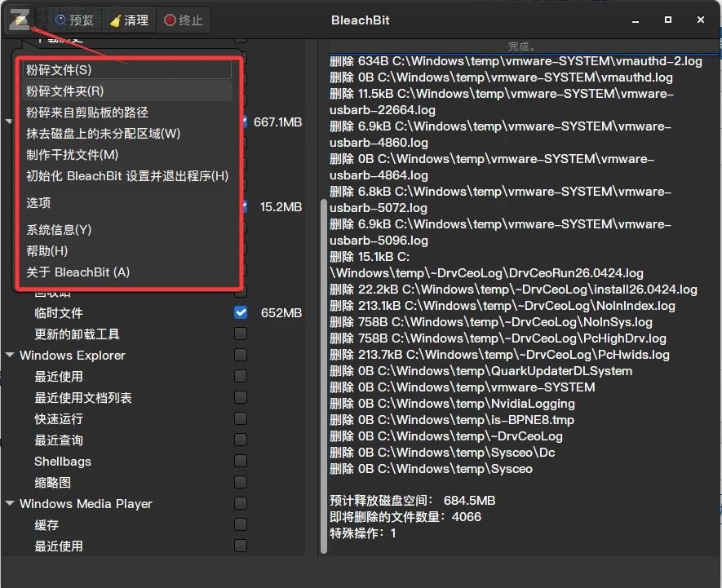This screenshot has width=722, height=588.
Task: Maximize the BleachBit window
Action: pos(667,20)
